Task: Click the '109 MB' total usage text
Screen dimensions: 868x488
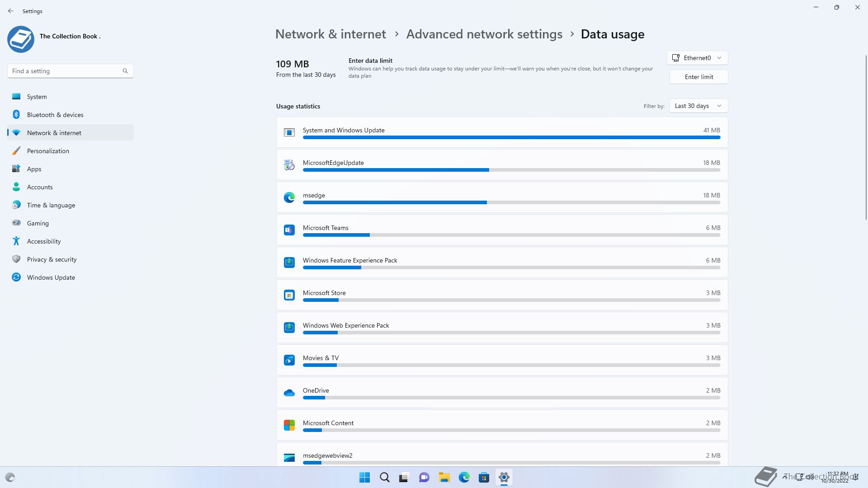Action: point(292,64)
